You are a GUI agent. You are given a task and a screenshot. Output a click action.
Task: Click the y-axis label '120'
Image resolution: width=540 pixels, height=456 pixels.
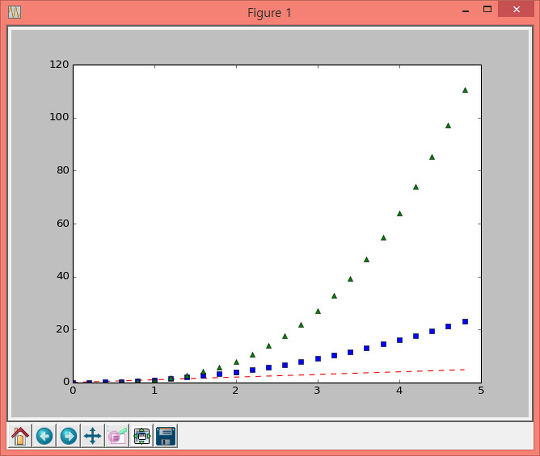pyautogui.click(x=59, y=64)
